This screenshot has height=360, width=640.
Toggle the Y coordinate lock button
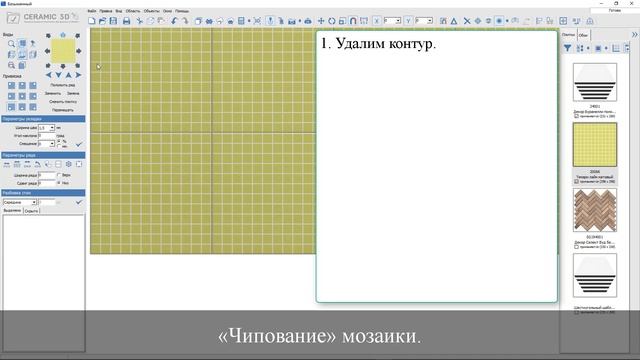[x=408, y=21]
